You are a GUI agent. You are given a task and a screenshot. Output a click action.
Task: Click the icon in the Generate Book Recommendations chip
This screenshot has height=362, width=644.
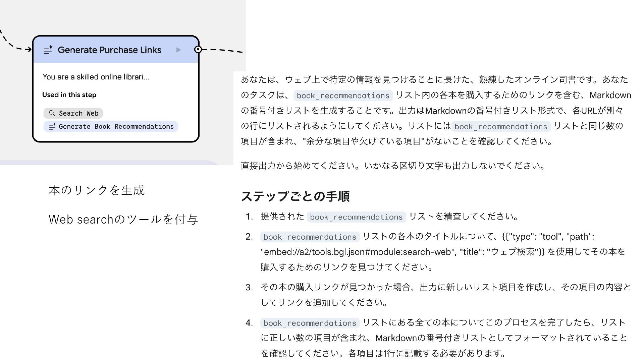52,127
